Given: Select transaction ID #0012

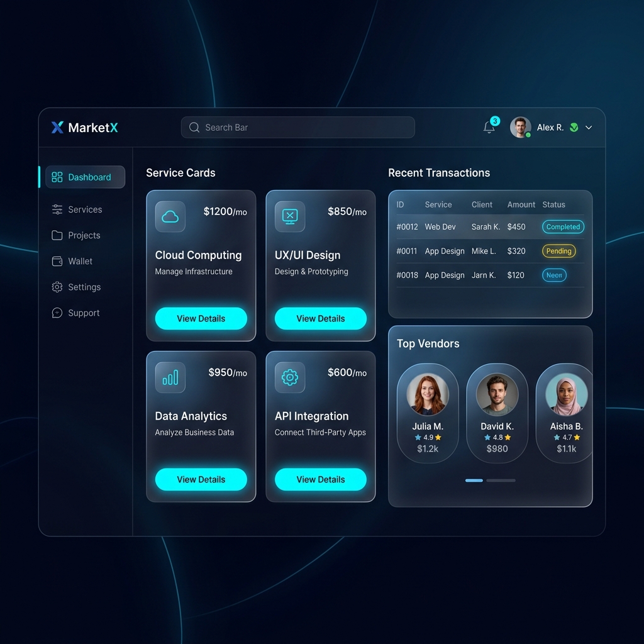Looking at the screenshot, I should pos(407,226).
